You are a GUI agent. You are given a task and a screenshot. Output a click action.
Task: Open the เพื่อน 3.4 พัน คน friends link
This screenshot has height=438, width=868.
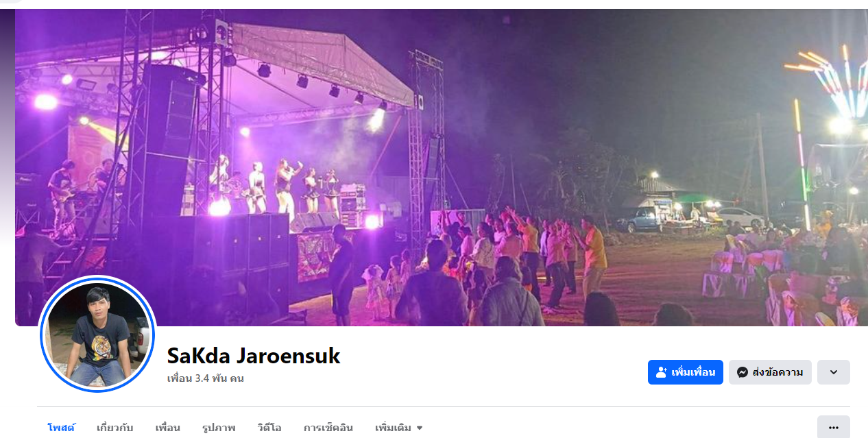[206, 378]
